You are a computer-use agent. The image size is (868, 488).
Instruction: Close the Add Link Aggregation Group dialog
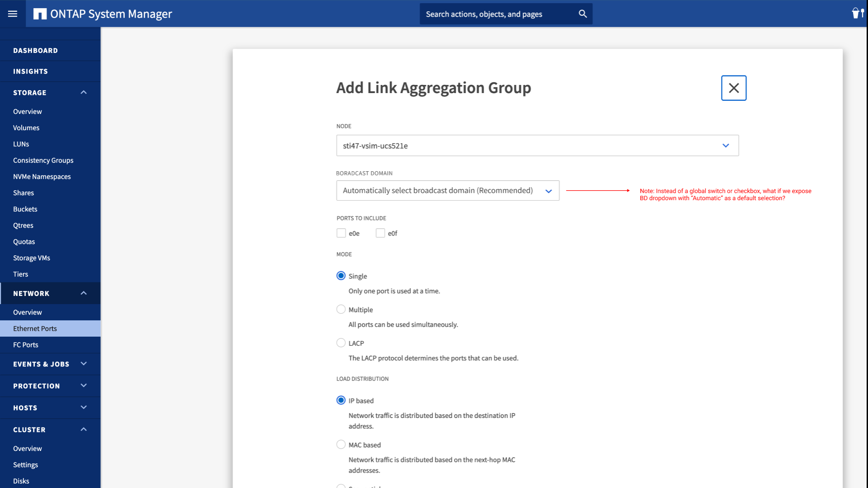click(733, 88)
